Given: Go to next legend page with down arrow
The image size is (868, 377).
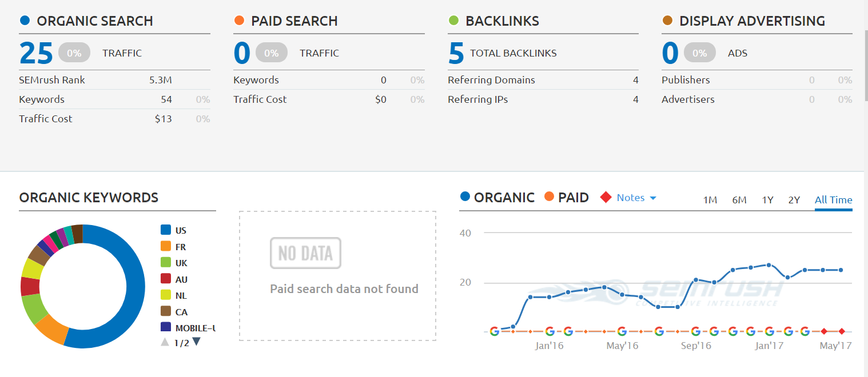Looking at the screenshot, I should [x=196, y=342].
